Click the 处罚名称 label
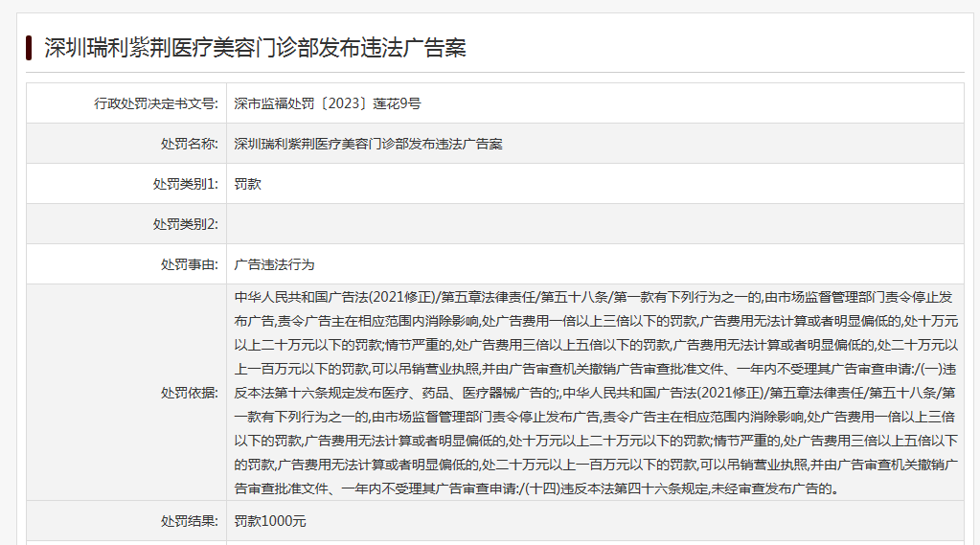The height and width of the screenshot is (545, 980). (190, 144)
